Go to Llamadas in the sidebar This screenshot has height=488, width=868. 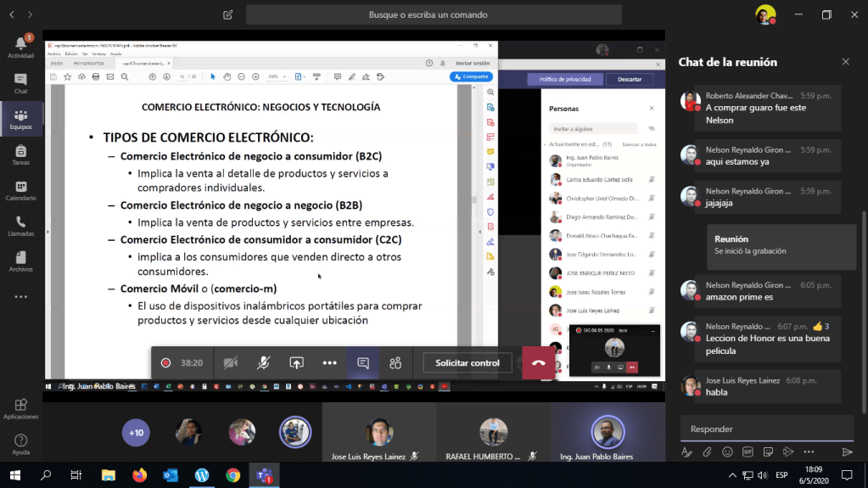pos(20,226)
